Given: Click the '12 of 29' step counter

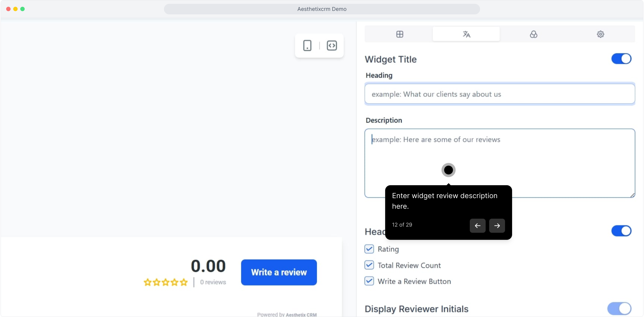Looking at the screenshot, I should pos(402,225).
